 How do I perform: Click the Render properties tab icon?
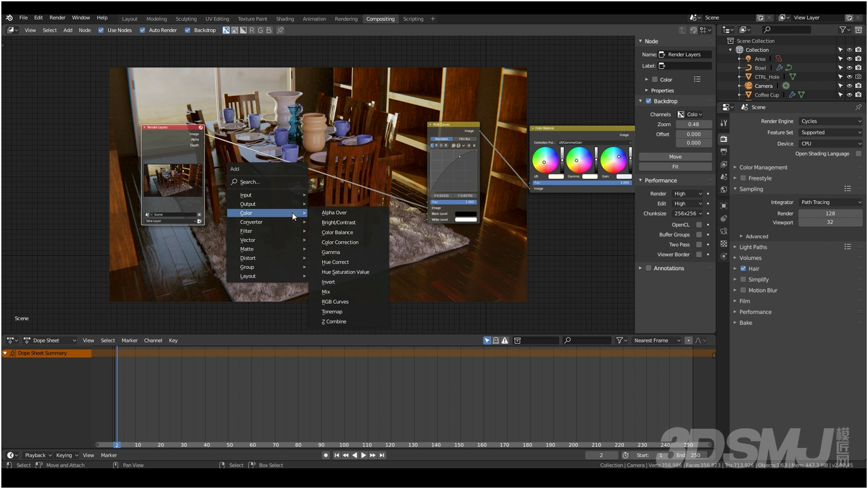pyautogui.click(x=724, y=138)
